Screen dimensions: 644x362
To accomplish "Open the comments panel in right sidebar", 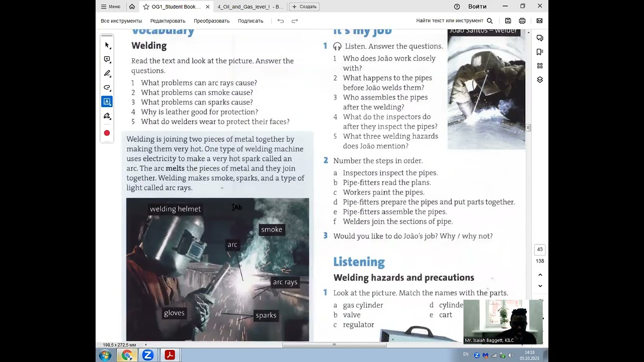I will tap(540, 38).
